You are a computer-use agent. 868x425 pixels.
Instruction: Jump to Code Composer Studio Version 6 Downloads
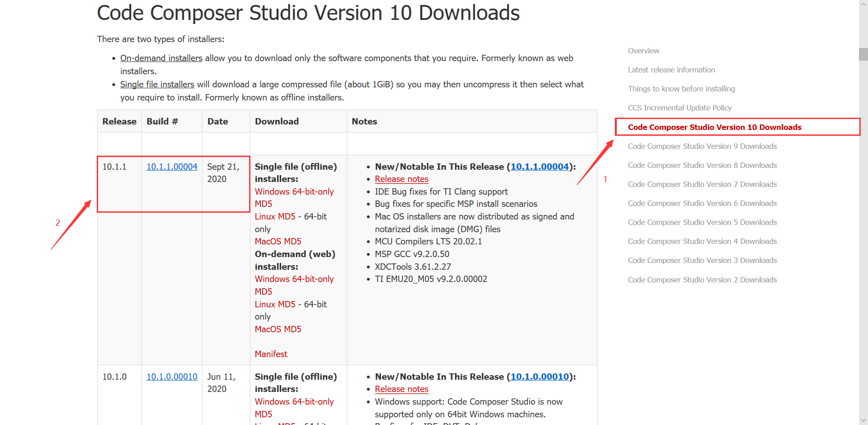(x=702, y=203)
